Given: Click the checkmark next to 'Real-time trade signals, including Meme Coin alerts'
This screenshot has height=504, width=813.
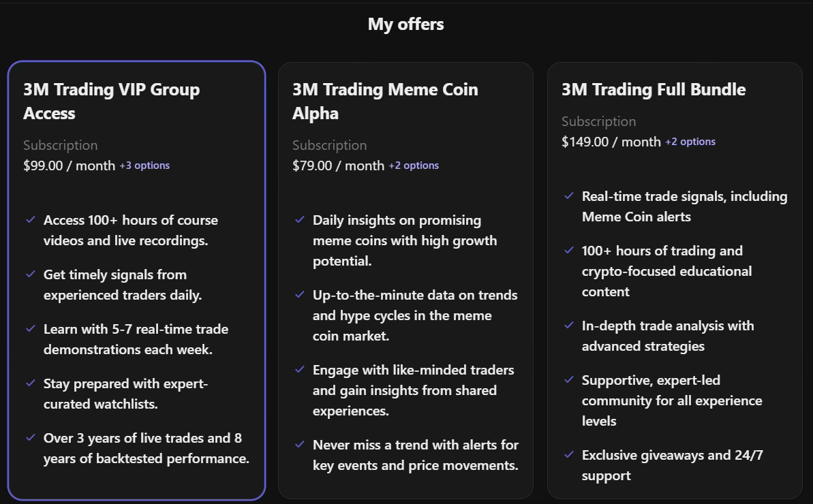Looking at the screenshot, I should (568, 196).
